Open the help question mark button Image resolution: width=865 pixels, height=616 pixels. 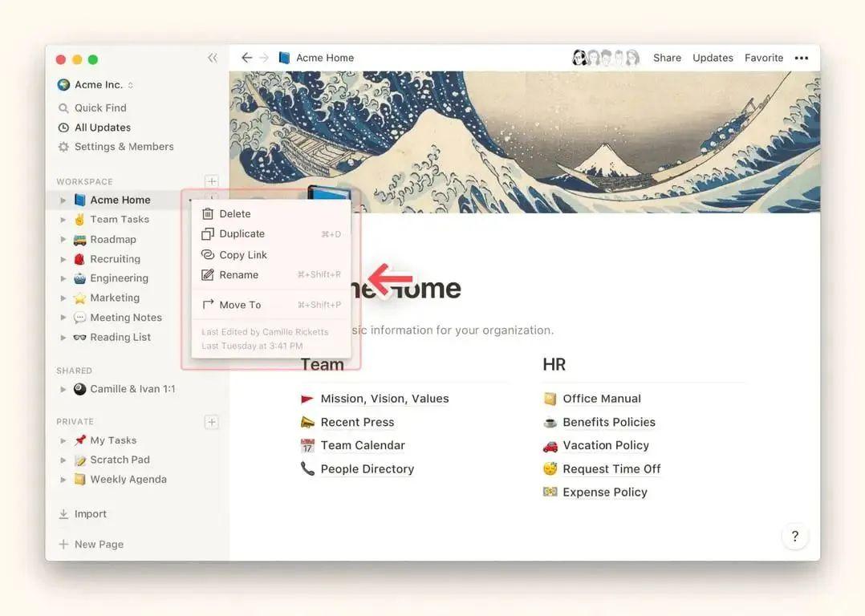(795, 536)
